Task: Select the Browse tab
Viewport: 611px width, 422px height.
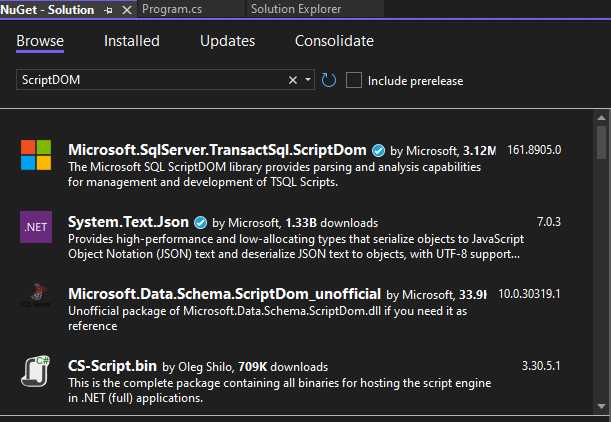Action: pos(40,41)
